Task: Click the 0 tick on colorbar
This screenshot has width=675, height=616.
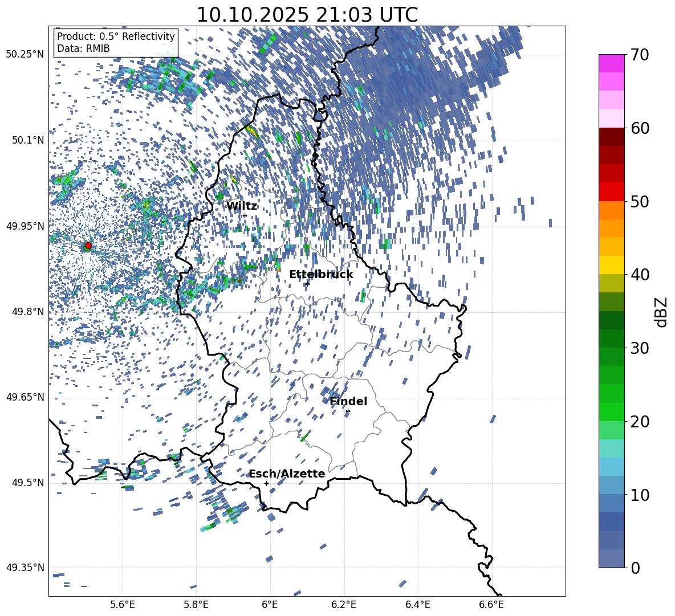Action: click(x=635, y=568)
